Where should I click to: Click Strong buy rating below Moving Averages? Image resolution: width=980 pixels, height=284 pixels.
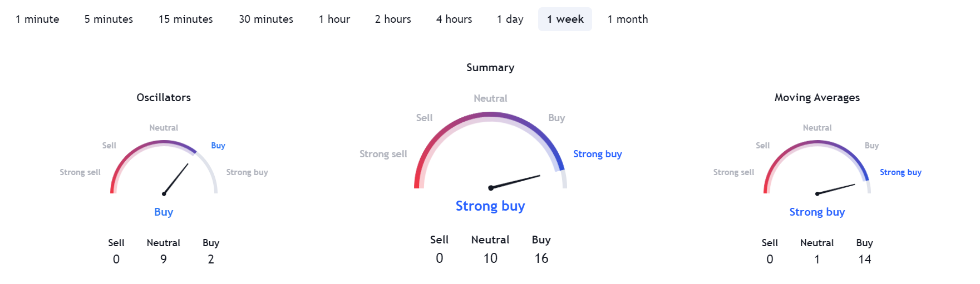[x=817, y=212]
